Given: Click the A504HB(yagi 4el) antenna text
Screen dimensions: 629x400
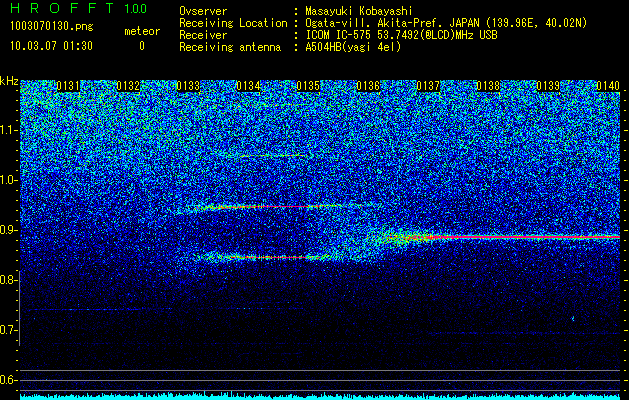Looking at the screenshot, I should (x=353, y=47).
